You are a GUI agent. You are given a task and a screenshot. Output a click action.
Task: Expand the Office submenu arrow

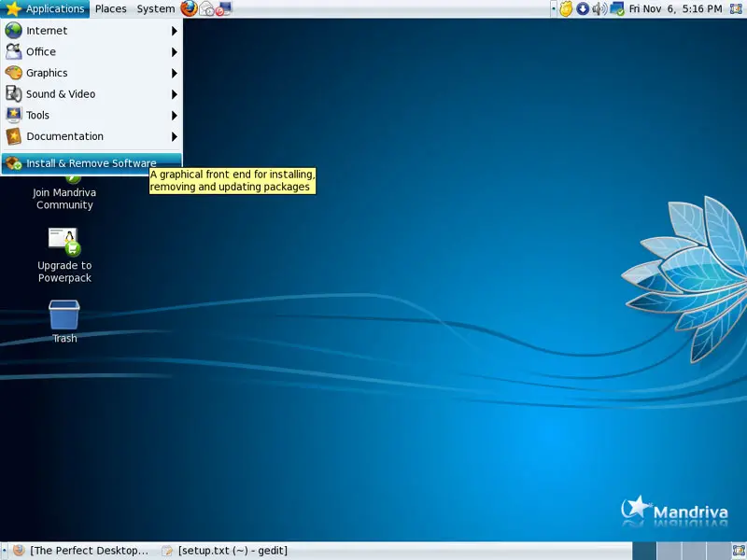(x=175, y=52)
